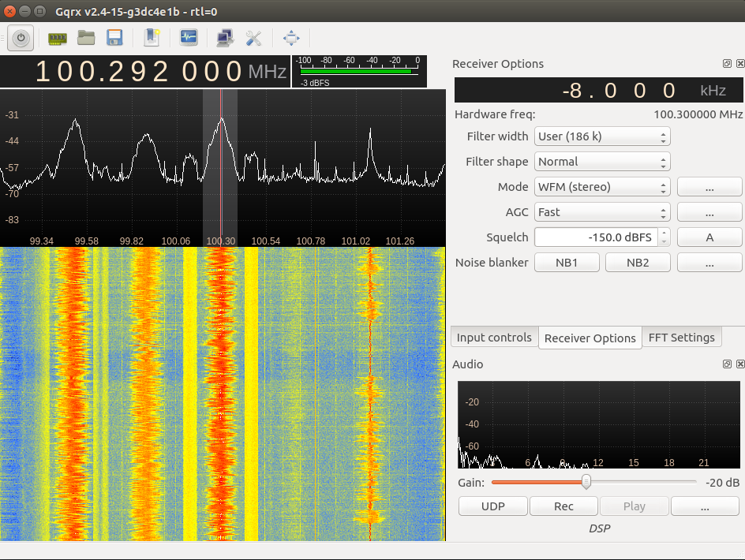The image size is (745, 560).
Task: Open the Filter shape dropdown
Action: coord(602,162)
